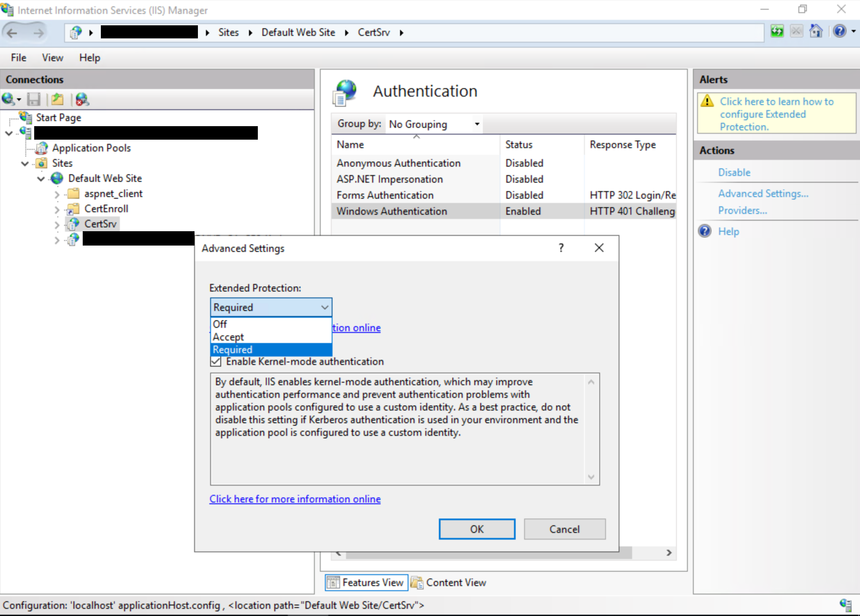Go to Home via the house icon
Image resolution: width=860 pixels, height=616 pixels.
click(x=816, y=31)
